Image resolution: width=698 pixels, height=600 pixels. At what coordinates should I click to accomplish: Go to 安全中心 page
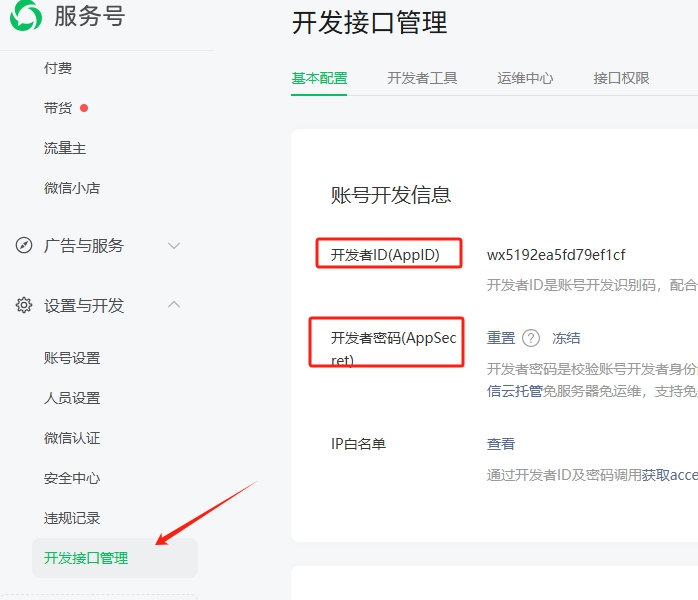pos(72,478)
